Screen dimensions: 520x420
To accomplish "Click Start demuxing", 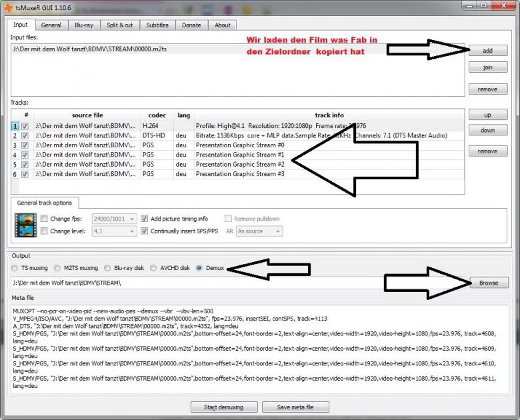I will pyautogui.click(x=224, y=407).
